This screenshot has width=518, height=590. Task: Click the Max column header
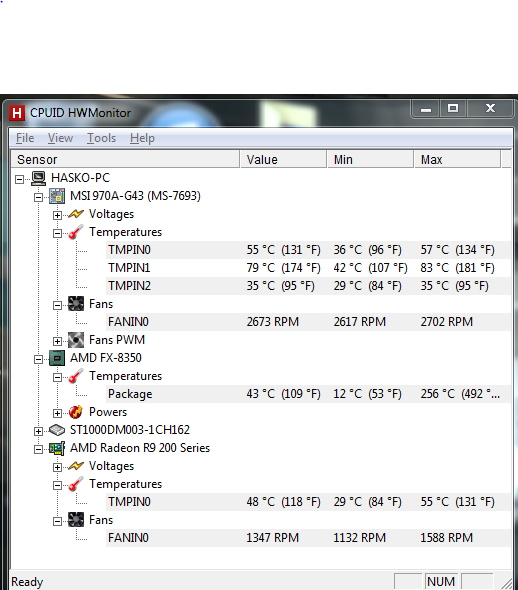457,160
